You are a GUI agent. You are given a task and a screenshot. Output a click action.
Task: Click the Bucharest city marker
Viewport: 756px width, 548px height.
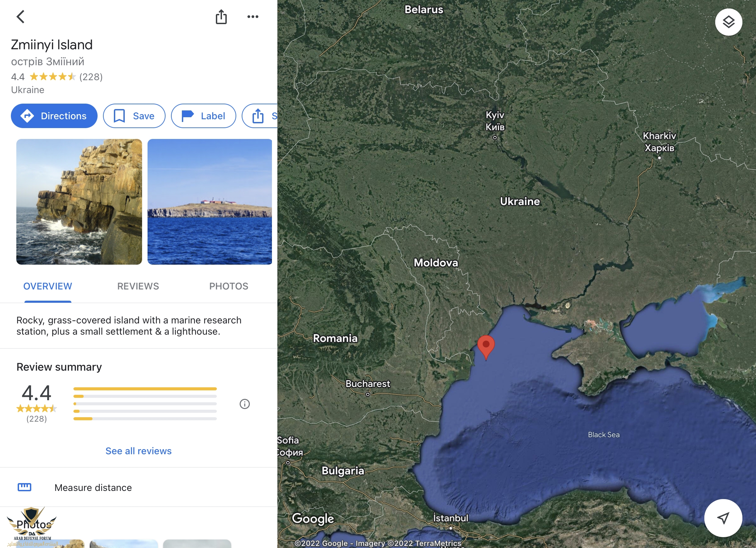click(368, 394)
